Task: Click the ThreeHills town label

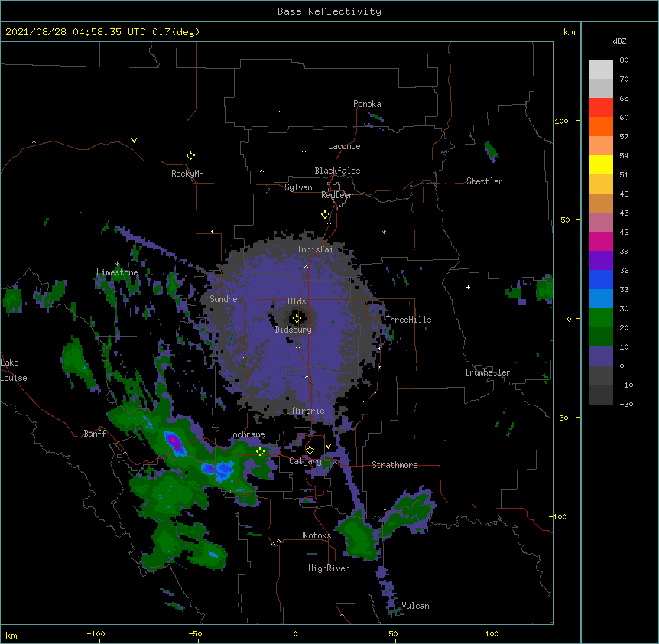Action: [408, 320]
